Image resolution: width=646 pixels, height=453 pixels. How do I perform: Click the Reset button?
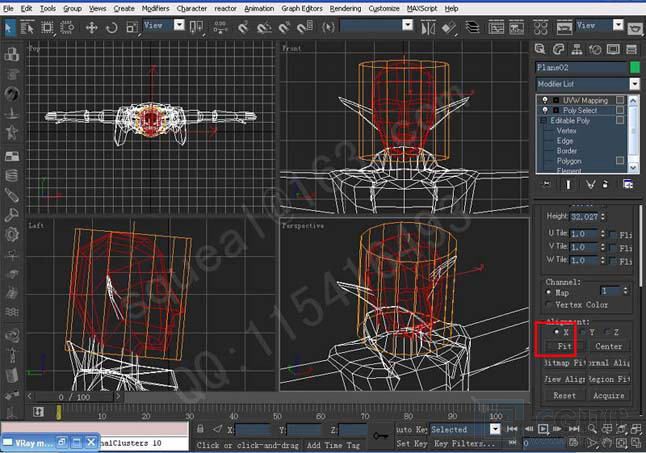564,395
